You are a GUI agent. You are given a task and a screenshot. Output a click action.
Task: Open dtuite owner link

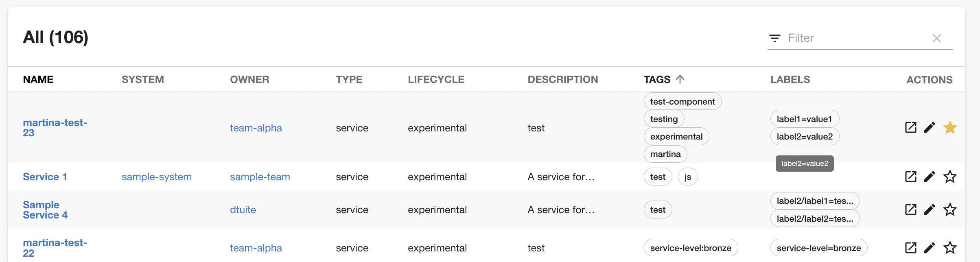[x=243, y=210]
